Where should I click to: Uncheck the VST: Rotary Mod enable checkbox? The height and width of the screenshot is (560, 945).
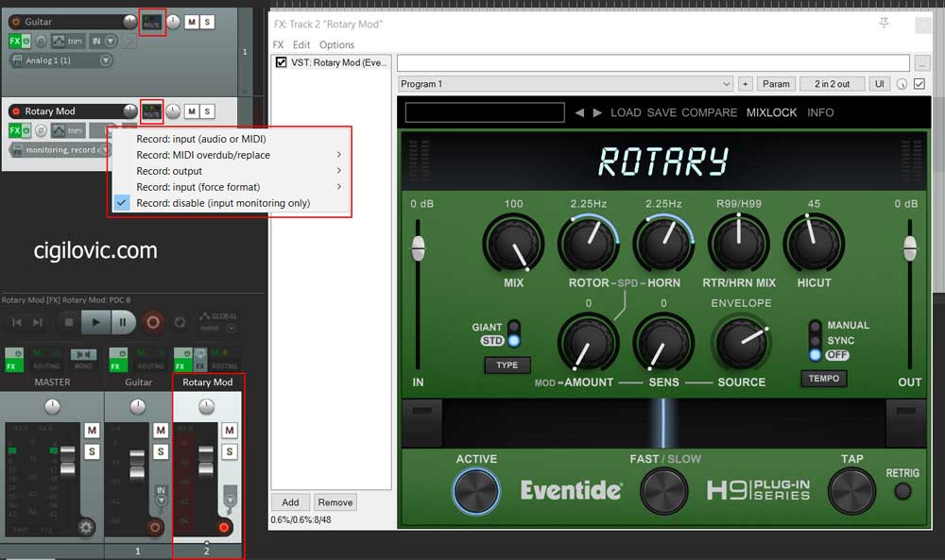(x=280, y=62)
